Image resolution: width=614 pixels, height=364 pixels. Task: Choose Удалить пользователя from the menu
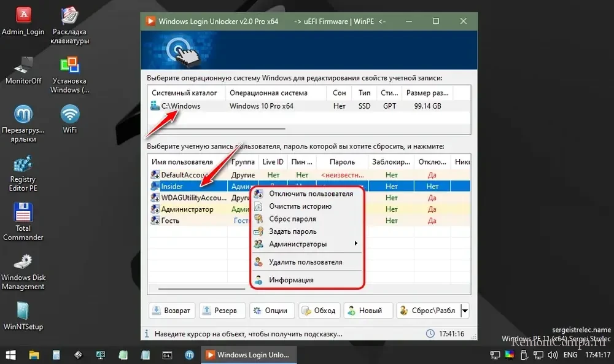click(308, 262)
